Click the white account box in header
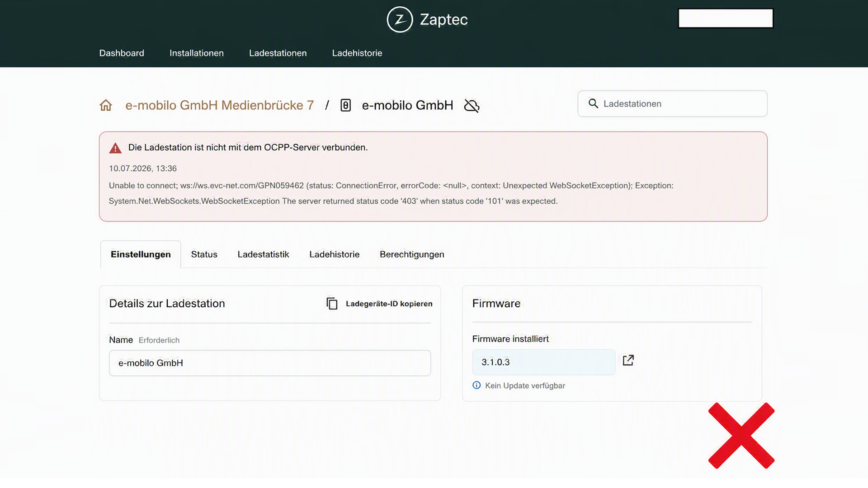 [726, 18]
